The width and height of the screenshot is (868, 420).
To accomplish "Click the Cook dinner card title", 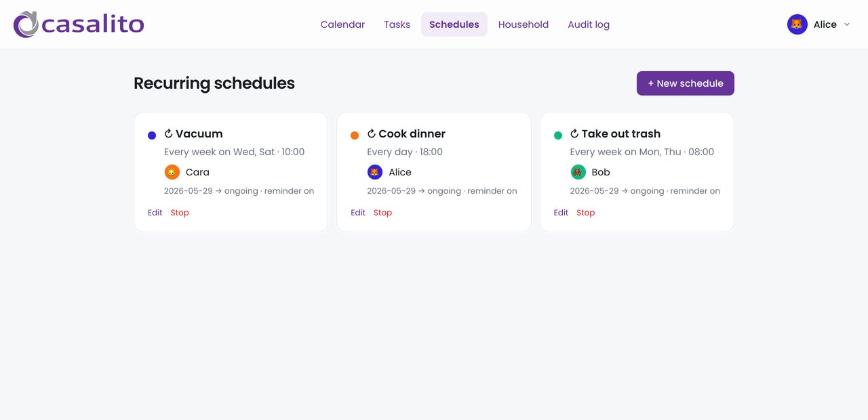I will 412,133.
